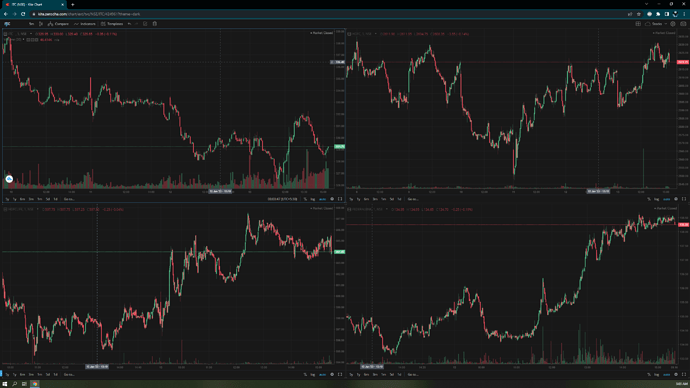Click the save chart checkbox icon
The height and width of the screenshot is (388, 690).
145,24
